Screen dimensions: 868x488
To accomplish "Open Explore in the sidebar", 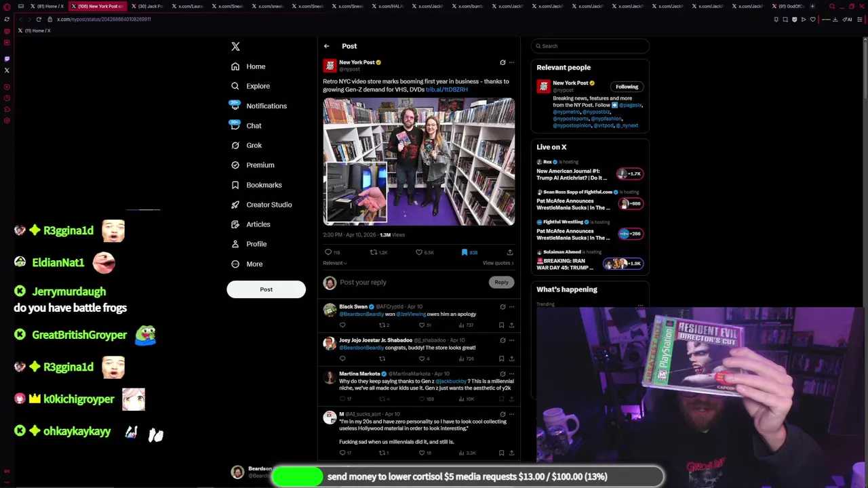I will click(x=250, y=86).
